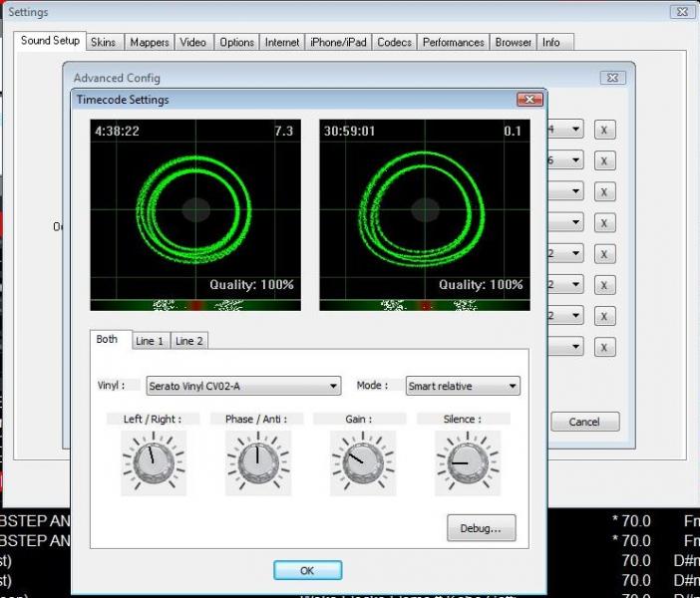Click the right deck timecode scope
Image resolution: width=700 pixels, height=598 pixels.
[x=425, y=208]
